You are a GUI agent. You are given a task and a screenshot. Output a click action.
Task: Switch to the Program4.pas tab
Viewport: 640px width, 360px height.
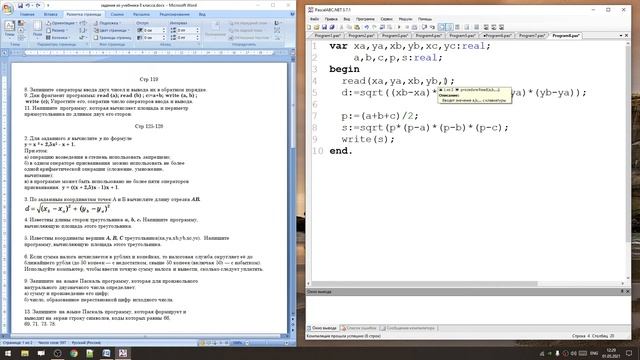click(x=429, y=36)
